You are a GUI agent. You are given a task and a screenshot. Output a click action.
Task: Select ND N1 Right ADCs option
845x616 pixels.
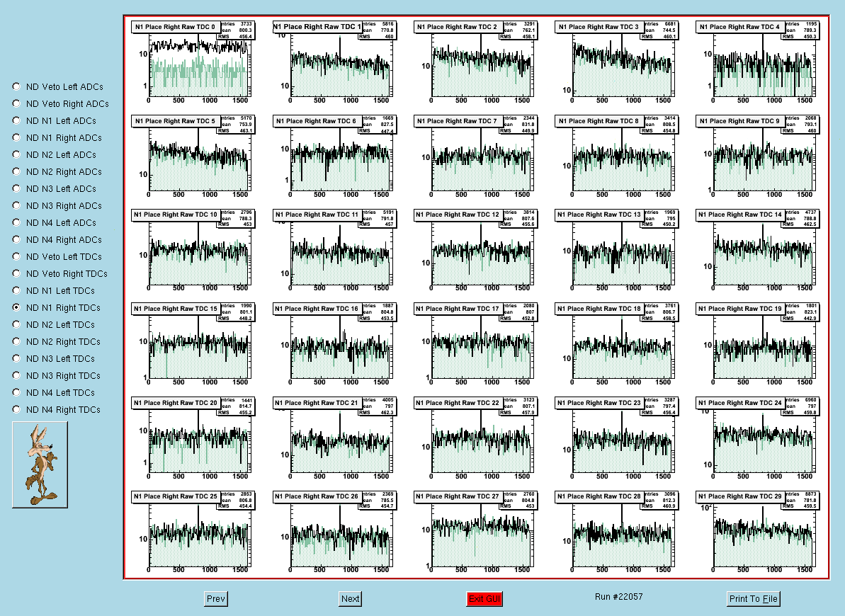[x=17, y=137]
